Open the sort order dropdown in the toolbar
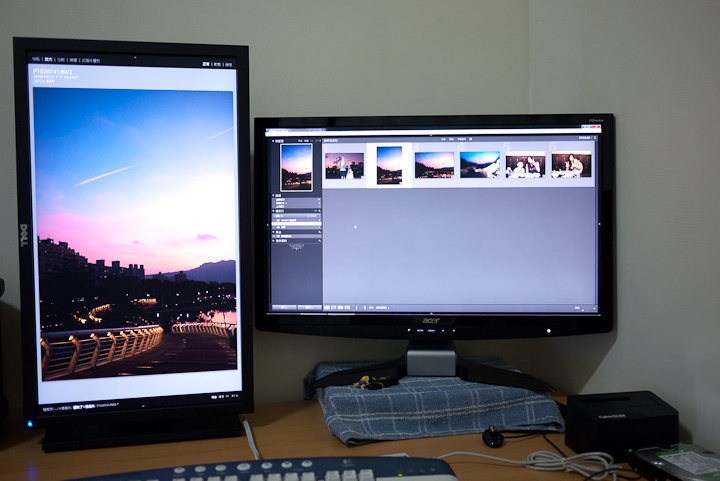720x481 pixels. [x=381, y=308]
